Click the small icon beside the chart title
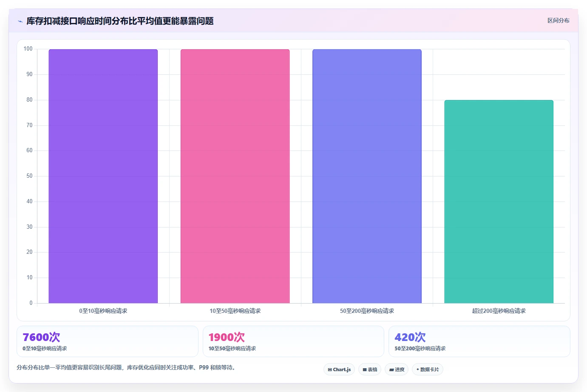This screenshot has width=587, height=392. pyautogui.click(x=20, y=21)
